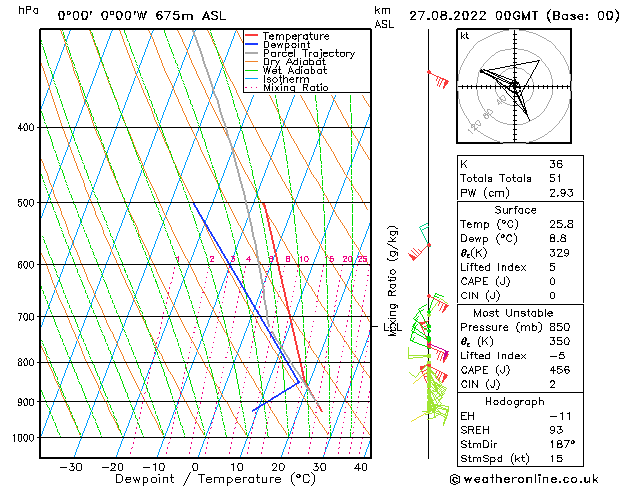Click the StmSpd (kt) value 15
Image resolution: width=629 pixels, height=486 pixels.
pyautogui.click(x=556, y=459)
